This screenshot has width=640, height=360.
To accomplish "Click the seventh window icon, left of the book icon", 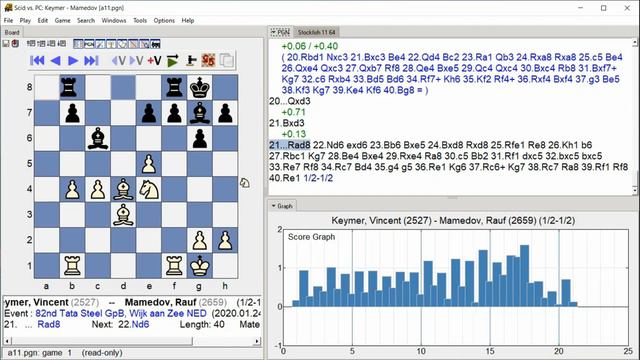I will coord(144,44).
